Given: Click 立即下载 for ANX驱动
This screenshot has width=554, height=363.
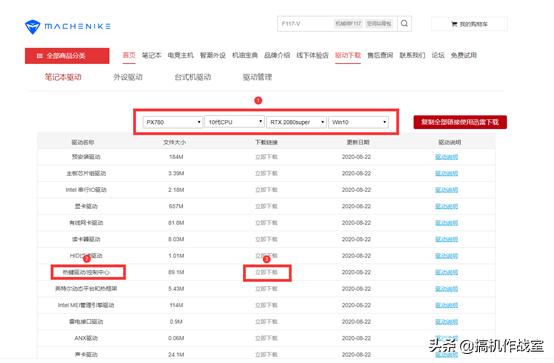Looking at the screenshot, I should pos(266,338).
